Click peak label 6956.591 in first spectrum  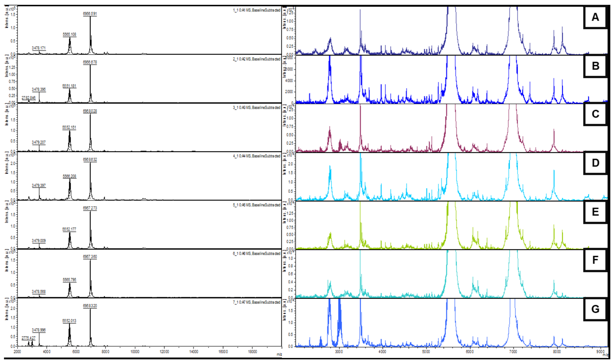click(90, 14)
